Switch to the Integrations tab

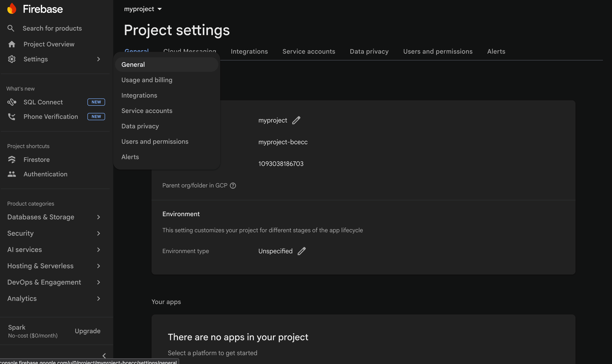click(249, 52)
